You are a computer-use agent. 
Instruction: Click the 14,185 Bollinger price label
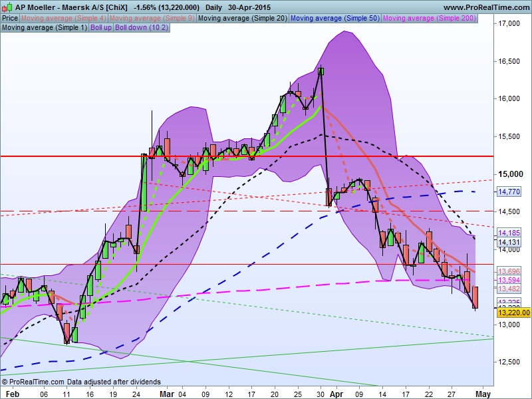[509, 233]
